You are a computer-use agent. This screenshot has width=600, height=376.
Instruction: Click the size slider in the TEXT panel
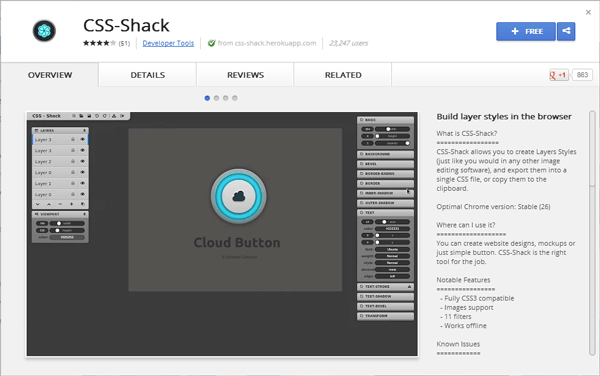(392, 222)
